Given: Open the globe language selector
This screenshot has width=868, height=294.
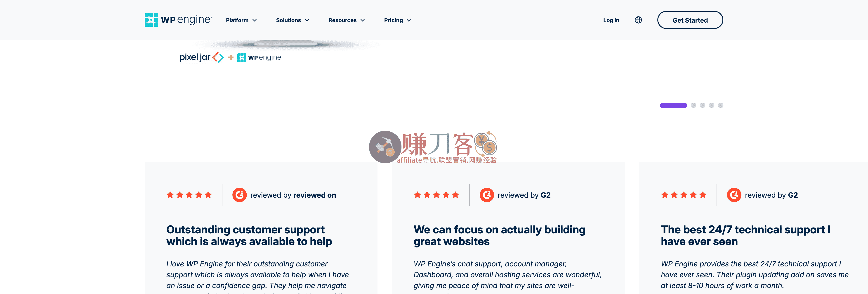Looking at the screenshot, I should click(x=638, y=20).
